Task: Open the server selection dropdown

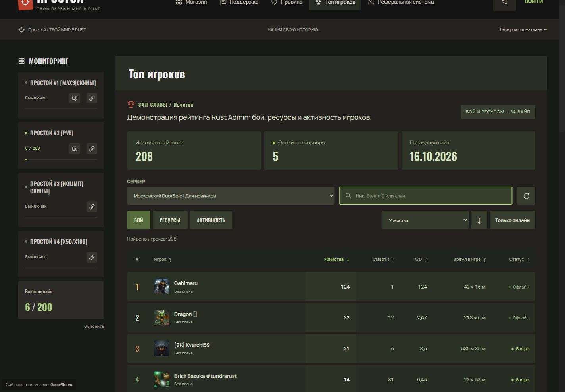Action: [231, 196]
